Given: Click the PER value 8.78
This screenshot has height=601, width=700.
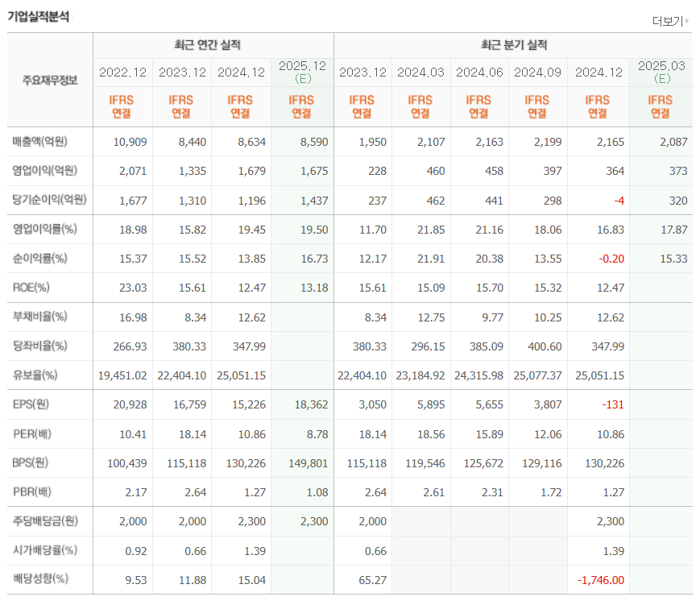Looking at the screenshot, I should point(317,434).
